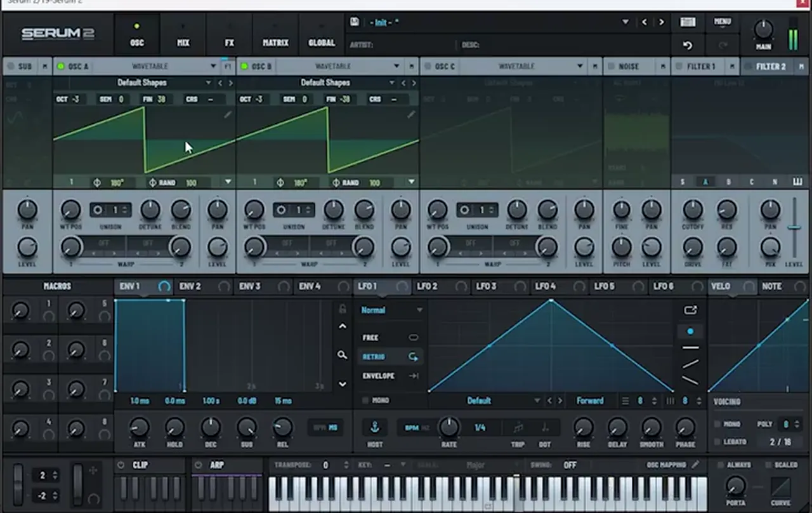The width and height of the screenshot is (812, 513).
Task: Enable the NOISE oscillator toggle
Action: (x=611, y=66)
